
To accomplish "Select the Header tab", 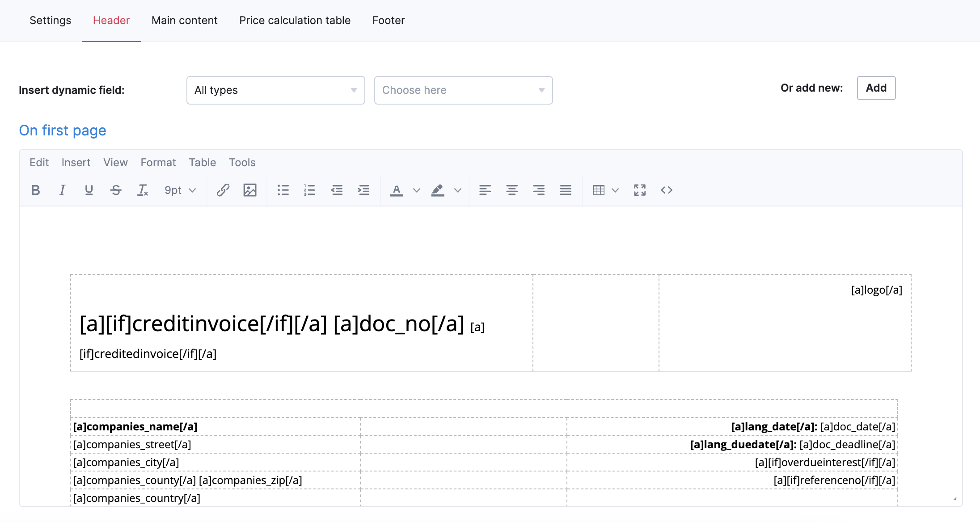I will click(x=111, y=21).
